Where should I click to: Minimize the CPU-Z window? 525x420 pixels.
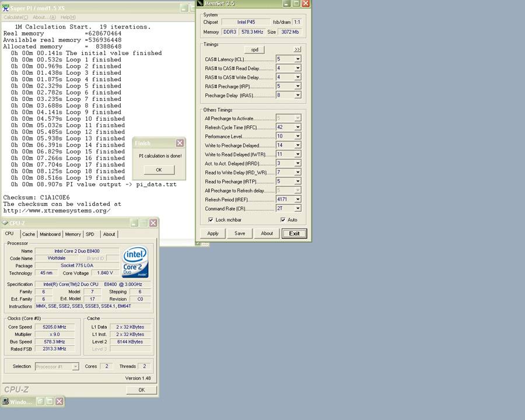pos(134,223)
